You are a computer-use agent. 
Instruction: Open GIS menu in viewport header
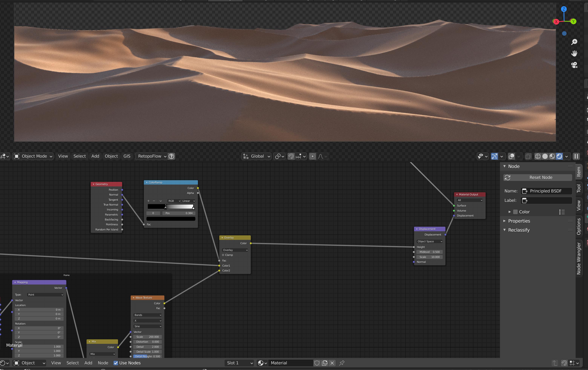tap(127, 156)
